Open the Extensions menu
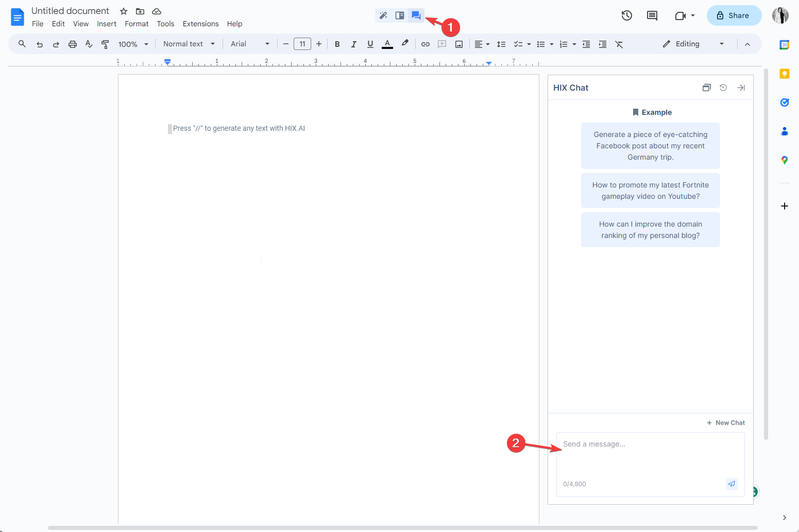The image size is (799, 532). coord(201,24)
